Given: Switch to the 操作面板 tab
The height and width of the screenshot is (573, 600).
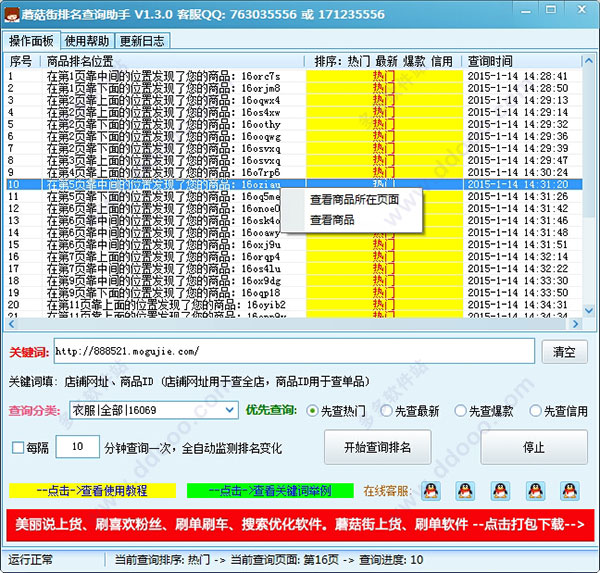Looking at the screenshot, I should (x=31, y=41).
